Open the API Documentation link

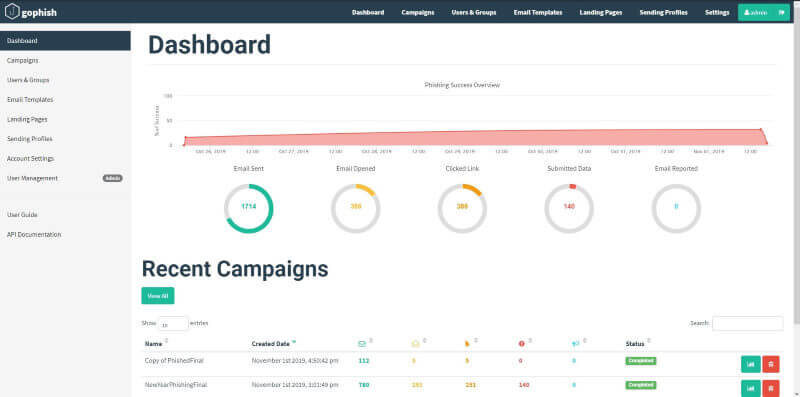pos(34,234)
